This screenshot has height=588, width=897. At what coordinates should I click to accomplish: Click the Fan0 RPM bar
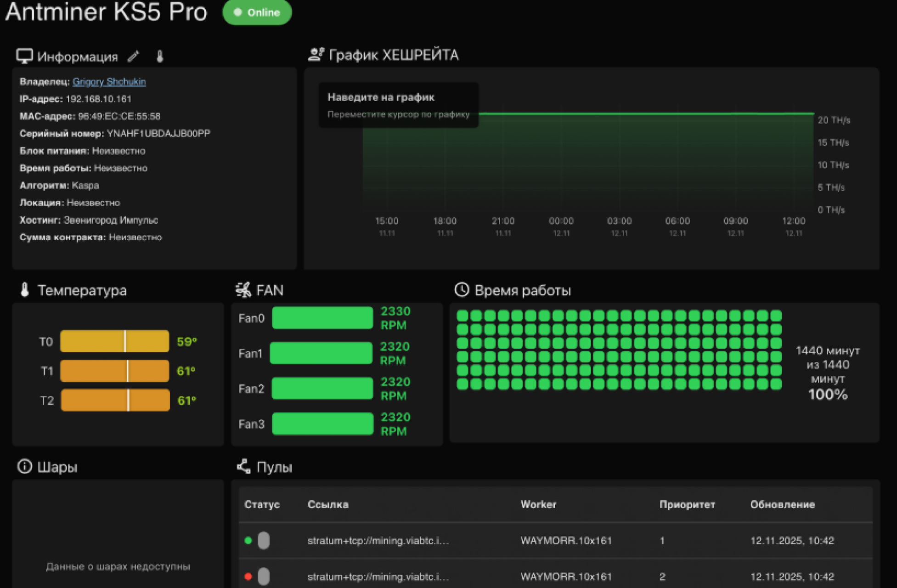point(322,318)
